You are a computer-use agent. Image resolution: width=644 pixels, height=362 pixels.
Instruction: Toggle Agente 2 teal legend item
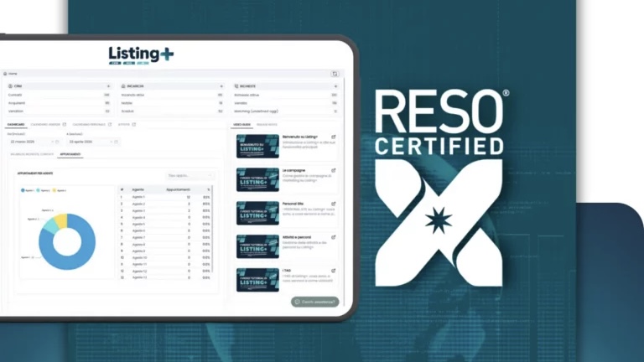[x=43, y=190]
